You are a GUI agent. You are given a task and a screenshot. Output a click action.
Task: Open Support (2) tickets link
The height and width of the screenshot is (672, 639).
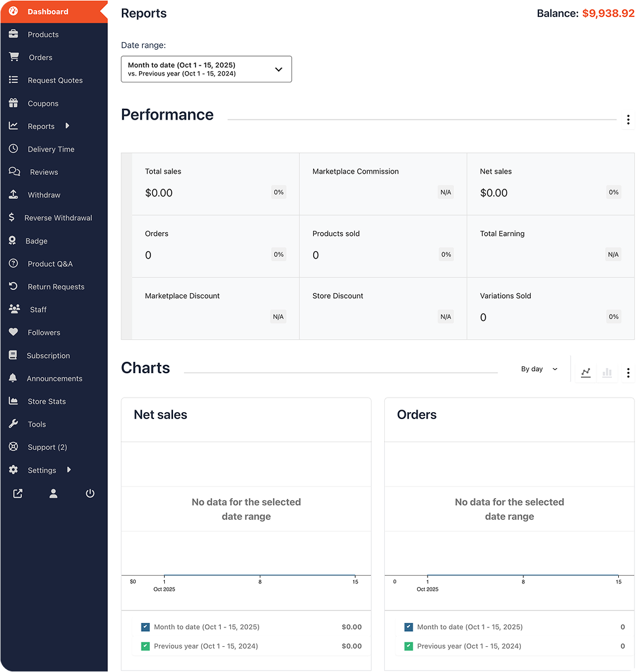47,447
